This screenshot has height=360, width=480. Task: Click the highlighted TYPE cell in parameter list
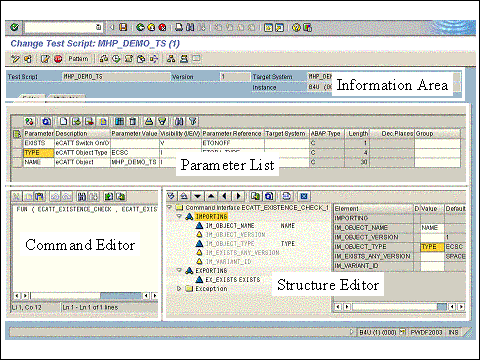tap(38, 153)
